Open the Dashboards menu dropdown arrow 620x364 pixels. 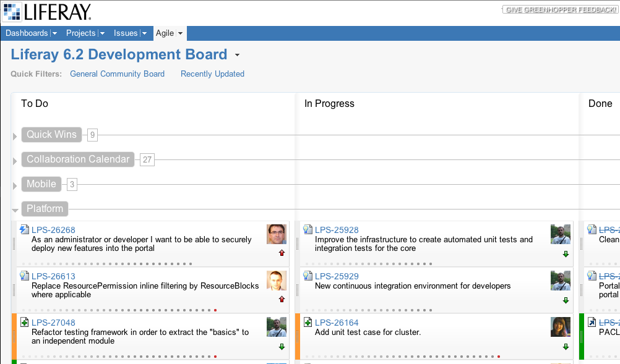point(54,33)
